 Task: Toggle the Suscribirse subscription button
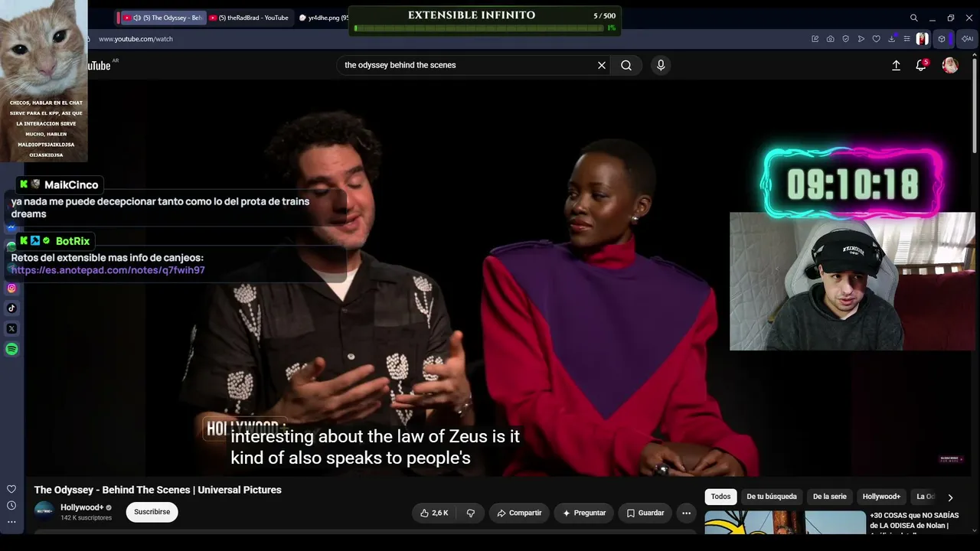tap(152, 512)
